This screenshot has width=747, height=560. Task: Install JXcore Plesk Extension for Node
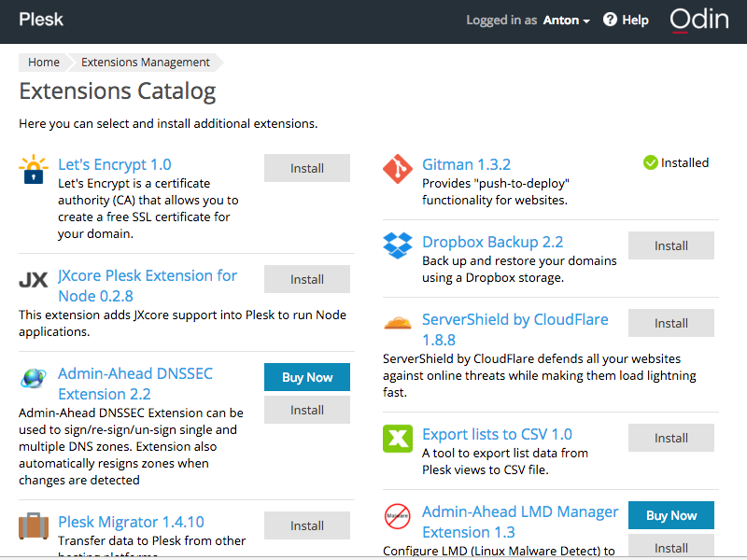[307, 279]
